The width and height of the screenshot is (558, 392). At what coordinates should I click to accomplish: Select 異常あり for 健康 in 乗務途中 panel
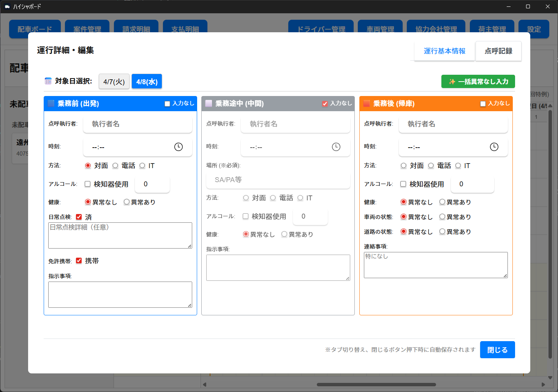284,234
